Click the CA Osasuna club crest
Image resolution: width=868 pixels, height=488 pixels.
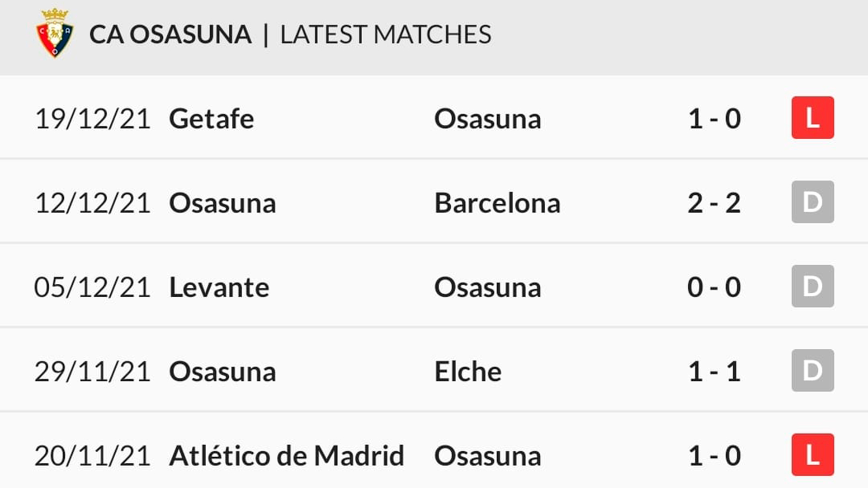click(55, 33)
